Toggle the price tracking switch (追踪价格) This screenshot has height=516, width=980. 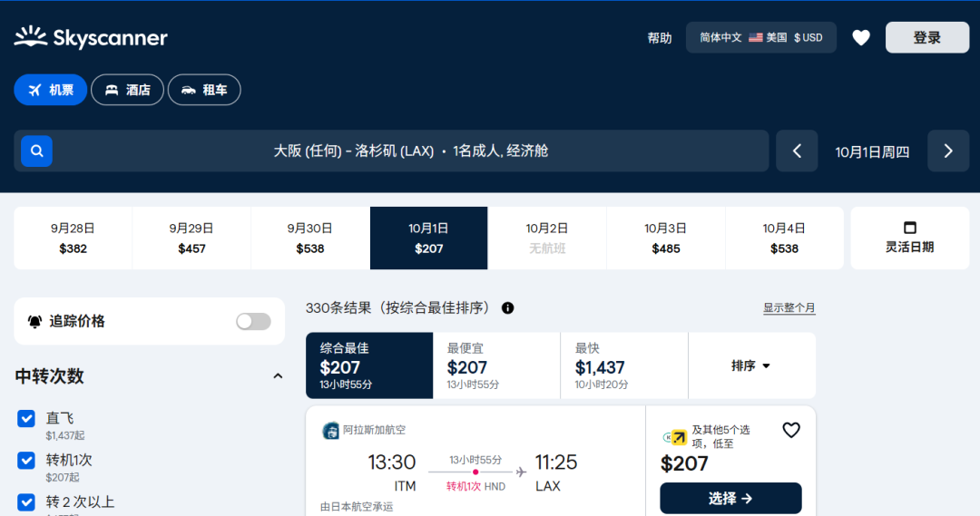pos(253,321)
